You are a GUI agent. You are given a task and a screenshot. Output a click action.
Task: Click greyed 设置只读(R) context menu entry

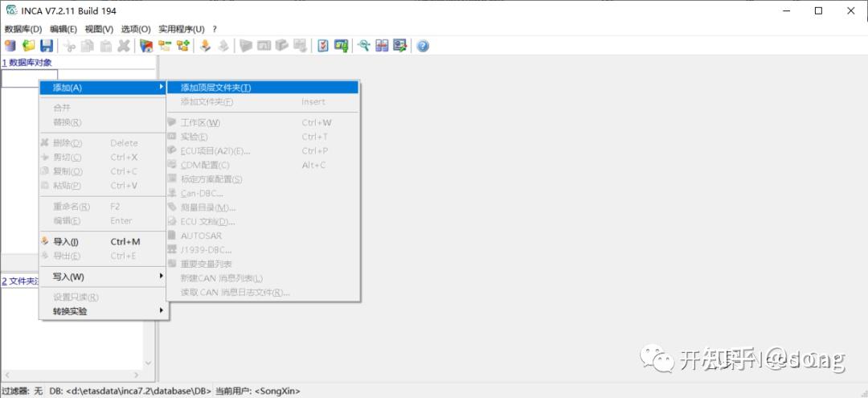point(104,297)
